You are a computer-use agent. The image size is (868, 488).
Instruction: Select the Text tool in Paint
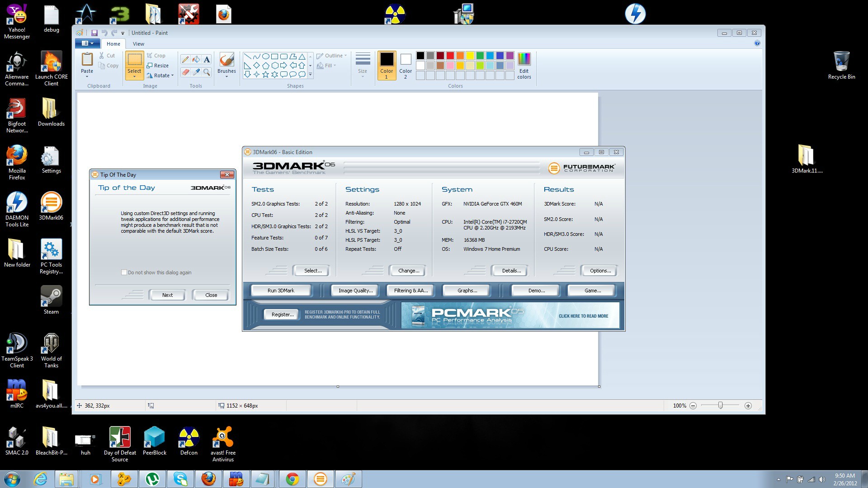pos(207,60)
